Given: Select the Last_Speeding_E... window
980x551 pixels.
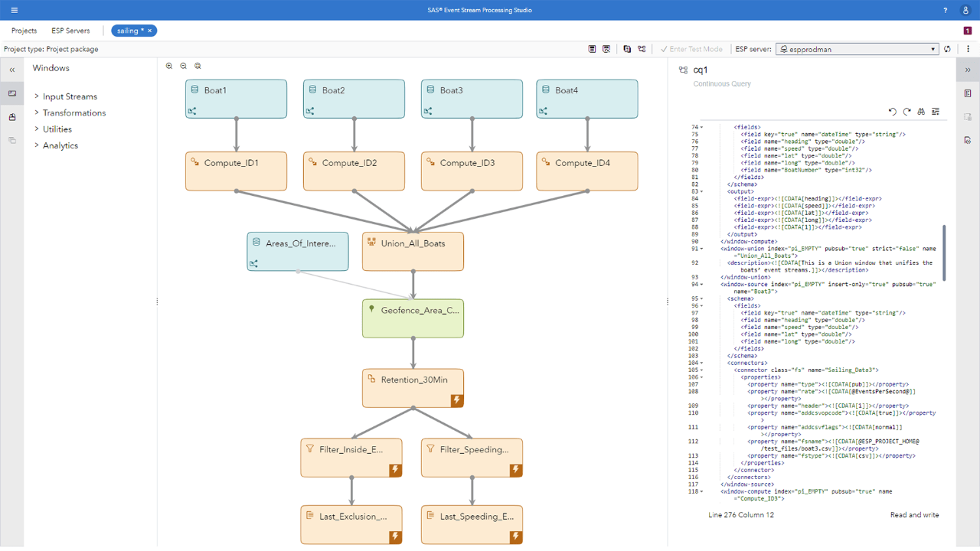Looking at the screenshot, I should [x=472, y=524].
